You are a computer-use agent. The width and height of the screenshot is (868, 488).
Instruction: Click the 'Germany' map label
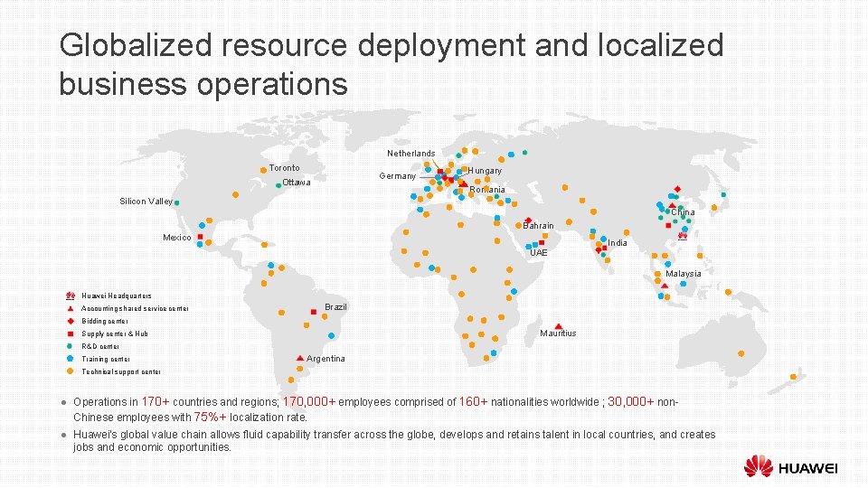click(398, 176)
